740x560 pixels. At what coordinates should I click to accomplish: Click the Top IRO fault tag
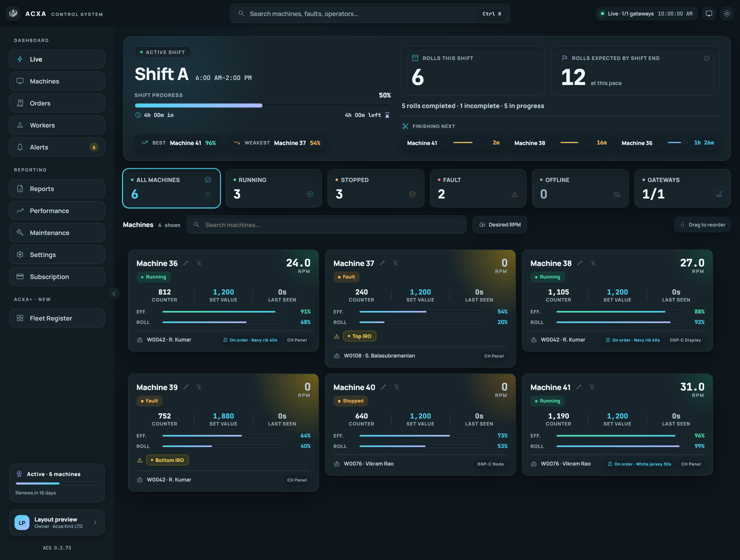pos(360,336)
